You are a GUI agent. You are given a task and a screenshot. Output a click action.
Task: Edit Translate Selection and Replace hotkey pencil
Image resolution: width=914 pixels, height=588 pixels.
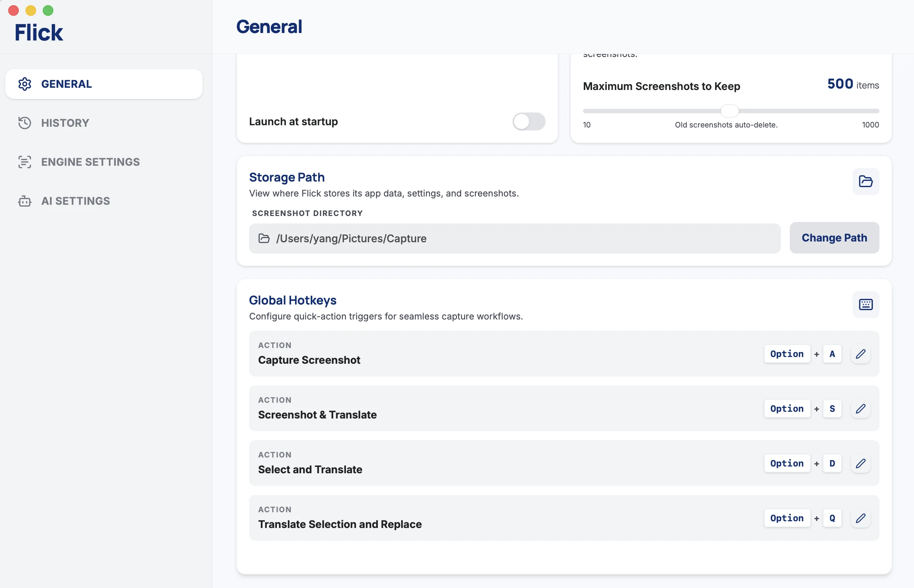860,518
